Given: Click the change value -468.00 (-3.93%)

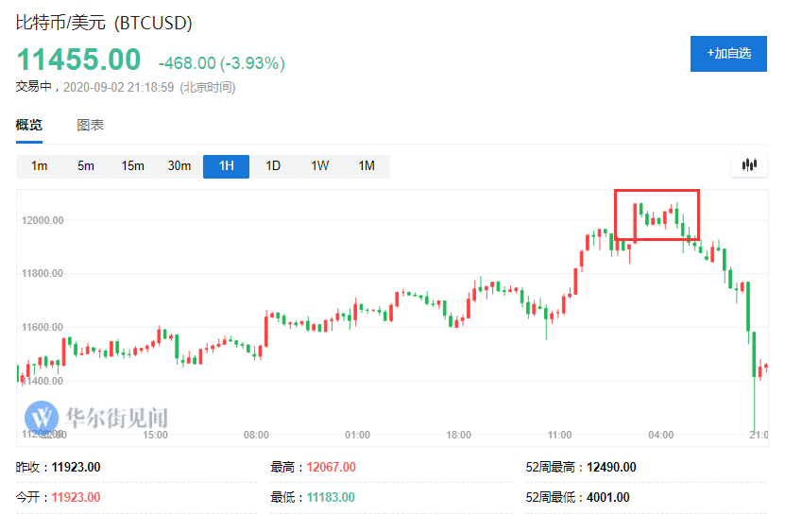Looking at the screenshot, I should click(222, 63).
